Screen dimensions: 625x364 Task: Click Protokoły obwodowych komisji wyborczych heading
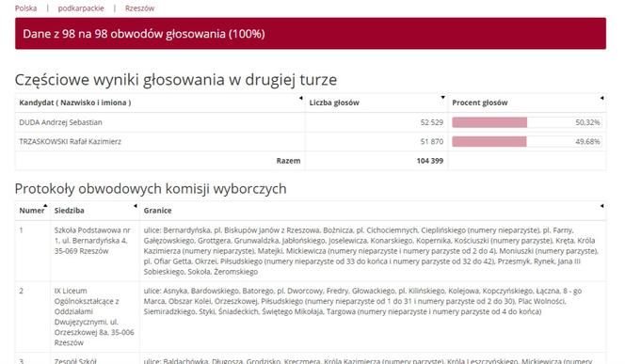tap(151, 188)
